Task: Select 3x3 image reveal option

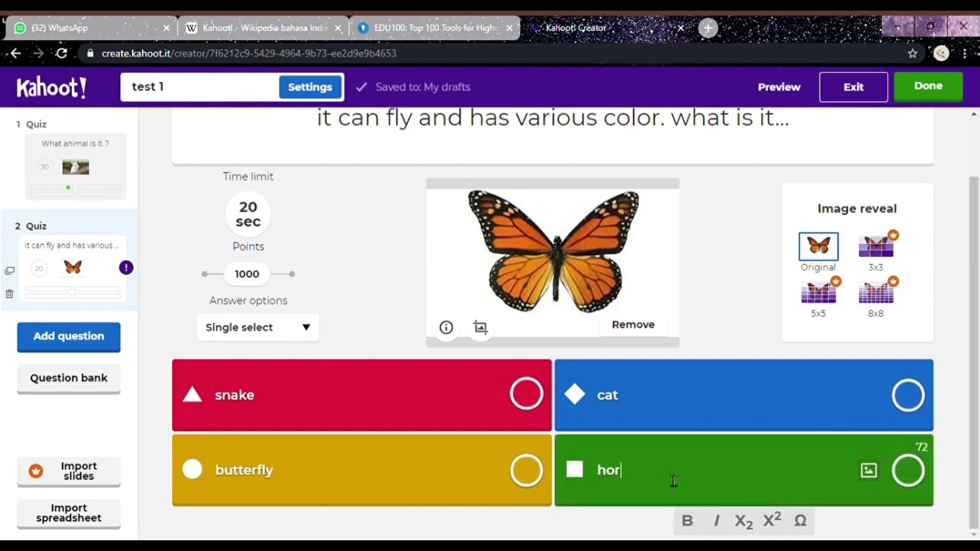Action: (x=876, y=252)
